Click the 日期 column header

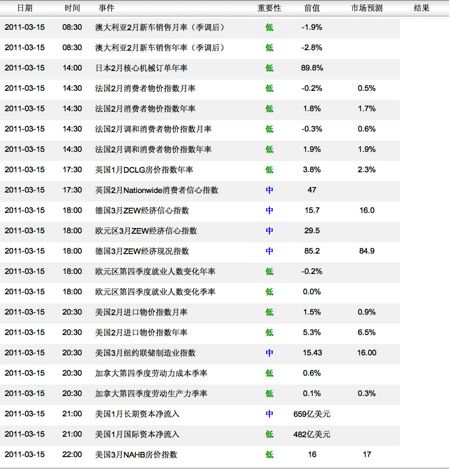[x=25, y=8]
